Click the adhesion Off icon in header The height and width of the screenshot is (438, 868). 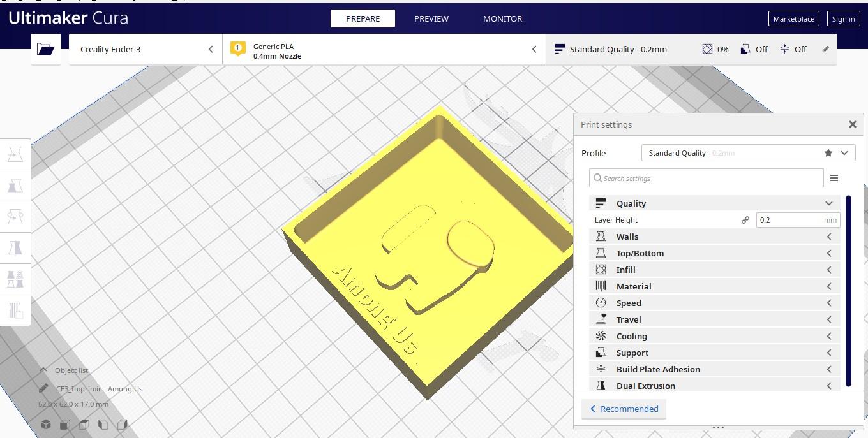point(784,49)
